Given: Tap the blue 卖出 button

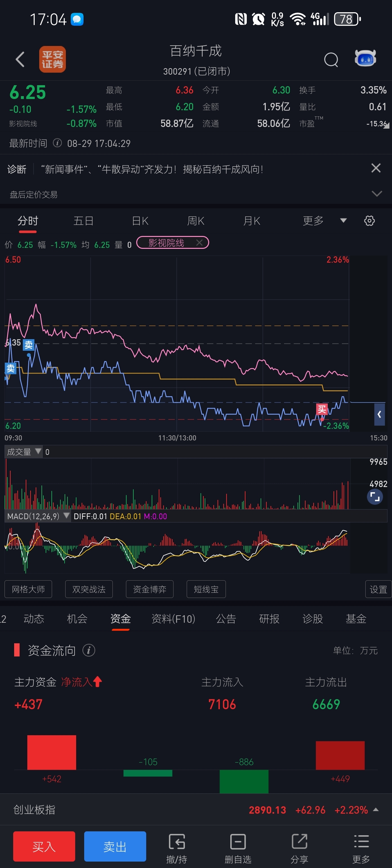Looking at the screenshot, I should (115, 846).
